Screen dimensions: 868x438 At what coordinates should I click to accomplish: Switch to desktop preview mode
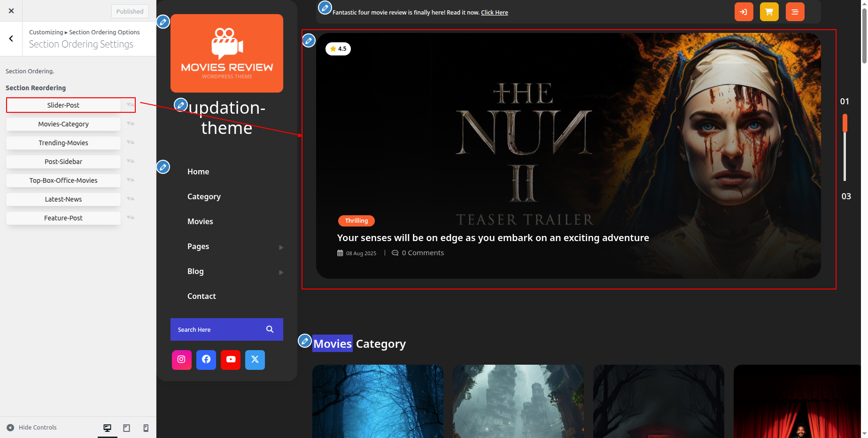[107, 428]
